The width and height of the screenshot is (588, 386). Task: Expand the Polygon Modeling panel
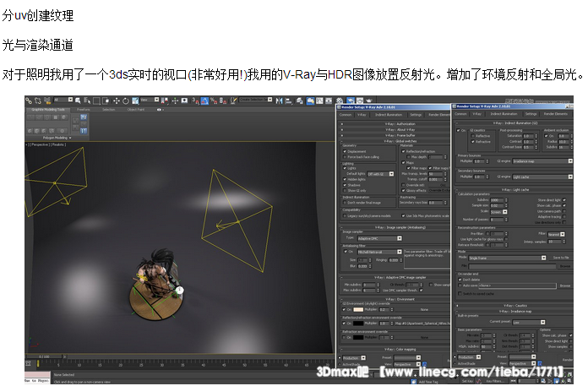click(x=57, y=138)
